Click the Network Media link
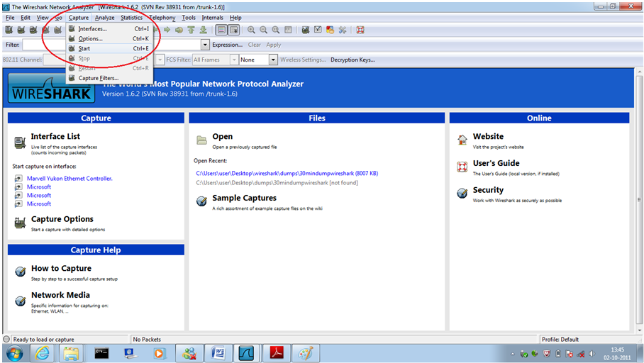The image size is (644, 363). point(60,295)
